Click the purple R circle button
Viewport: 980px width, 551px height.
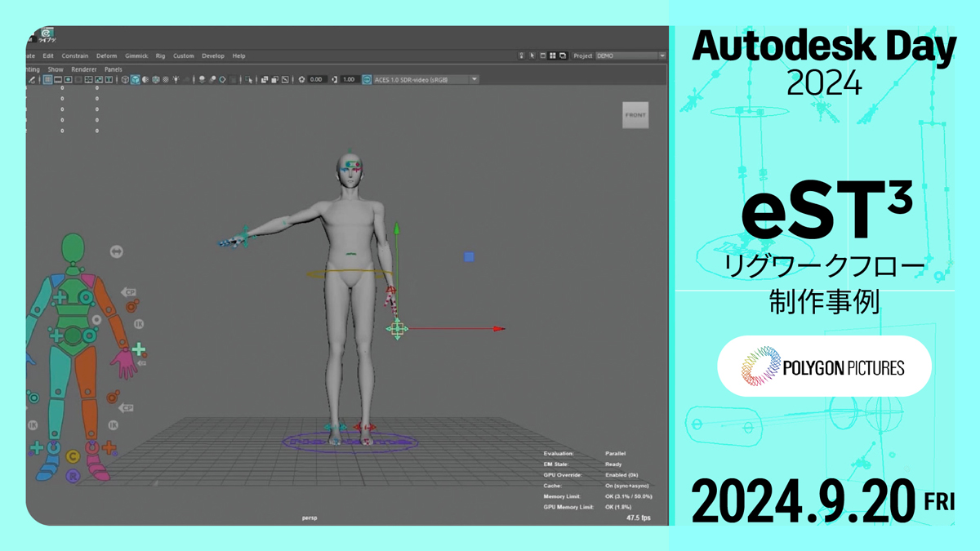73,474
